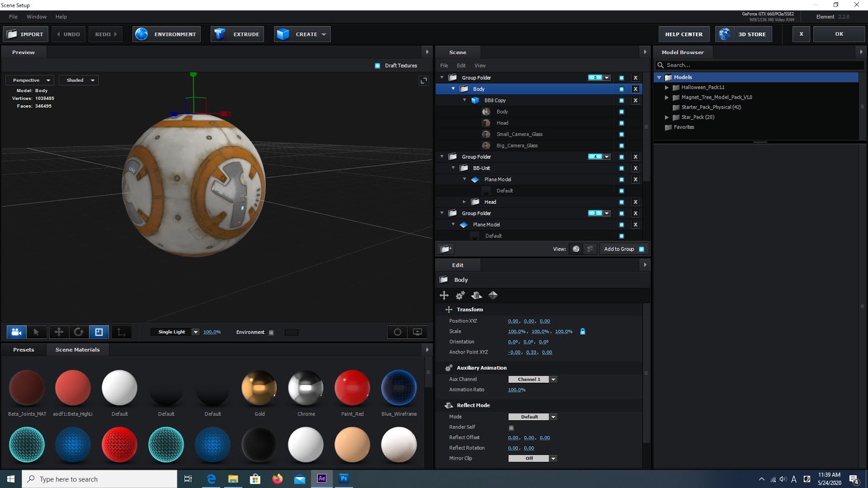868x488 pixels.
Task: Toggle the Add to Group checkbox
Action: 642,249
